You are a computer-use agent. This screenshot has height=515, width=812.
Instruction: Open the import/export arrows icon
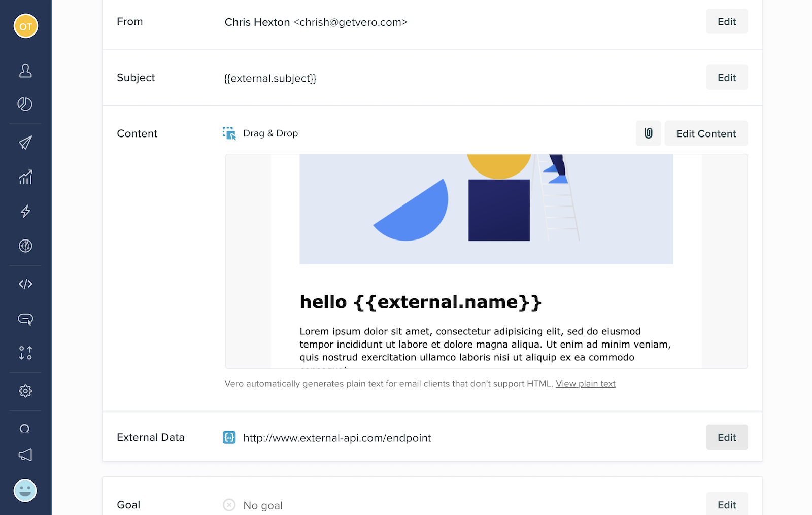[25, 353]
